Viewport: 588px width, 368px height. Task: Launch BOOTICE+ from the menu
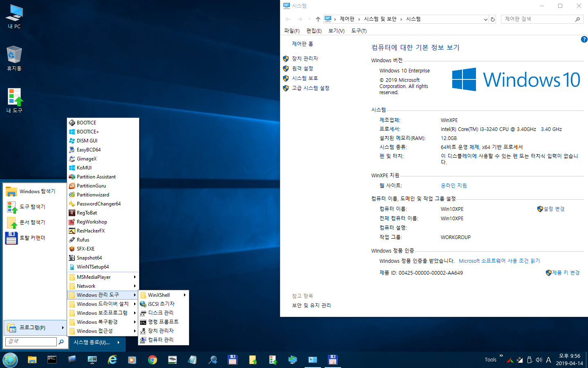point(103,131)
